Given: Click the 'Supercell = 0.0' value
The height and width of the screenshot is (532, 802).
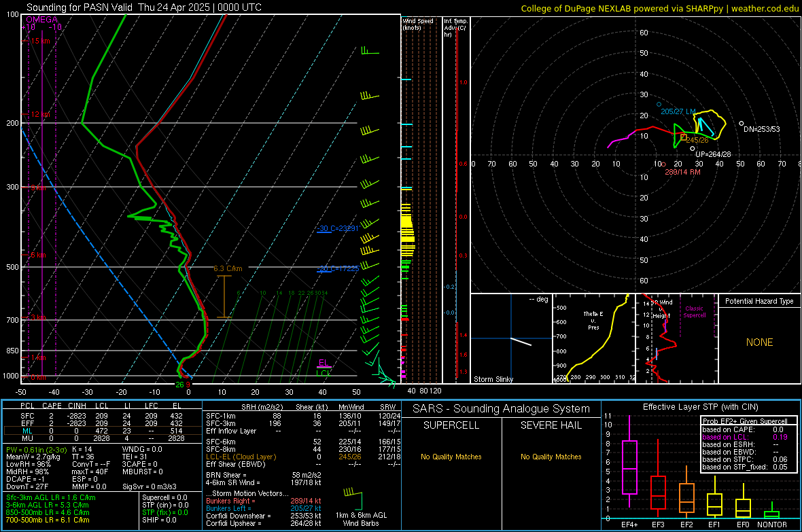Looking at the screenshot, I should coord(164,498).
